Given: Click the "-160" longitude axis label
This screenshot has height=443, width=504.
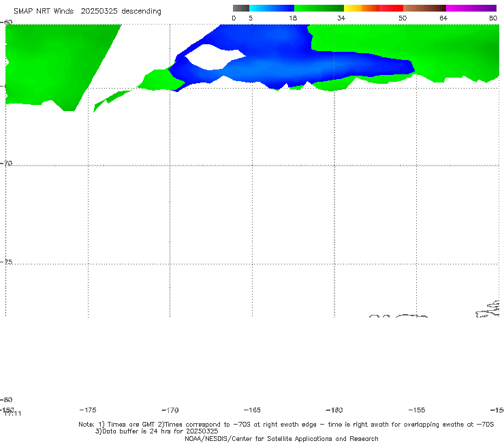Looking at the screenshot, I should click(334, 410).
